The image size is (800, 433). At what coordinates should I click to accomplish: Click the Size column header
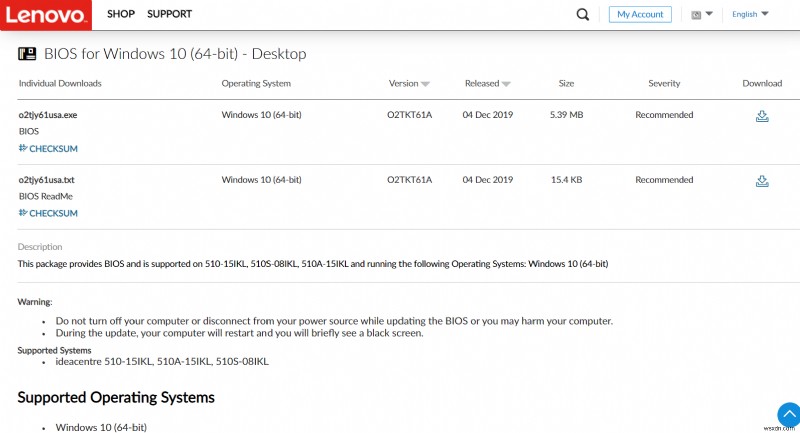point(566,83)
